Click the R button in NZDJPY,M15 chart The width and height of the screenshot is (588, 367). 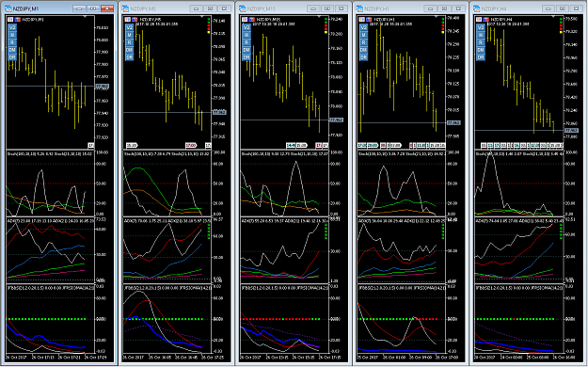[x=246, y=42]
